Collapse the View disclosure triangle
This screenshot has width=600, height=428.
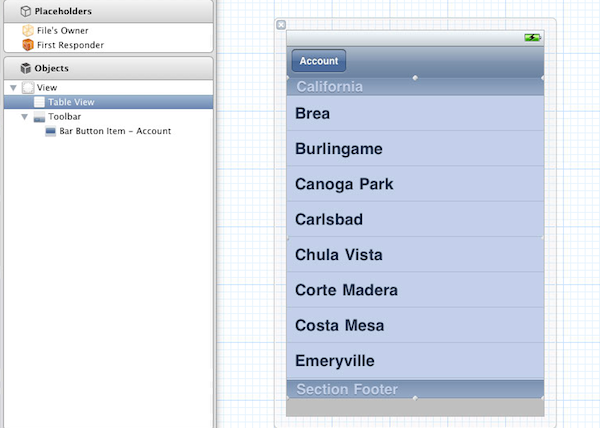pos(13,88)
